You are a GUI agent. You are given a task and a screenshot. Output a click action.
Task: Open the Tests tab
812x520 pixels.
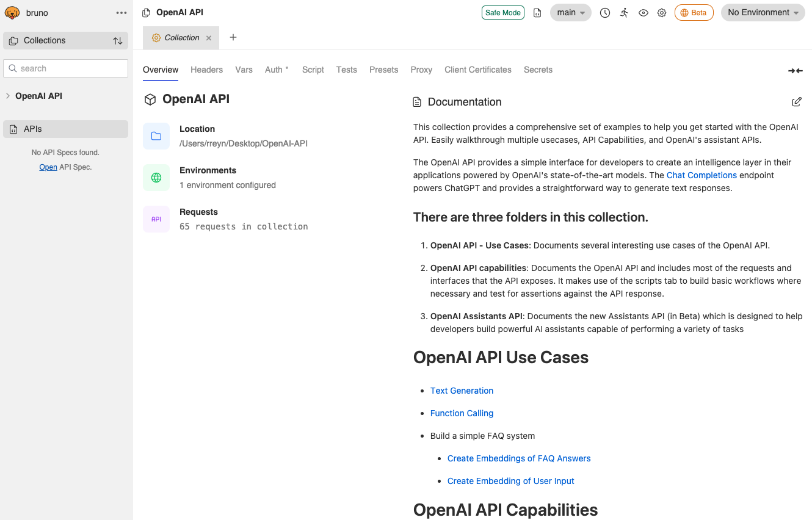point(346,70)
